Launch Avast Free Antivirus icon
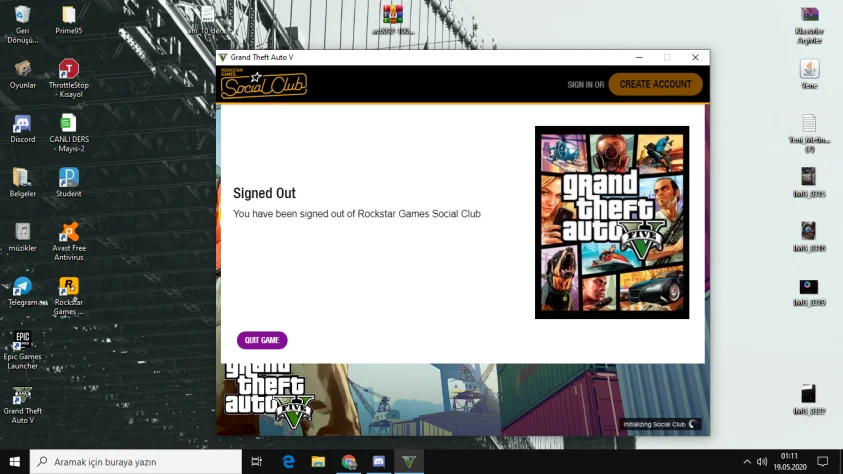843x474 pixels. 69,242
